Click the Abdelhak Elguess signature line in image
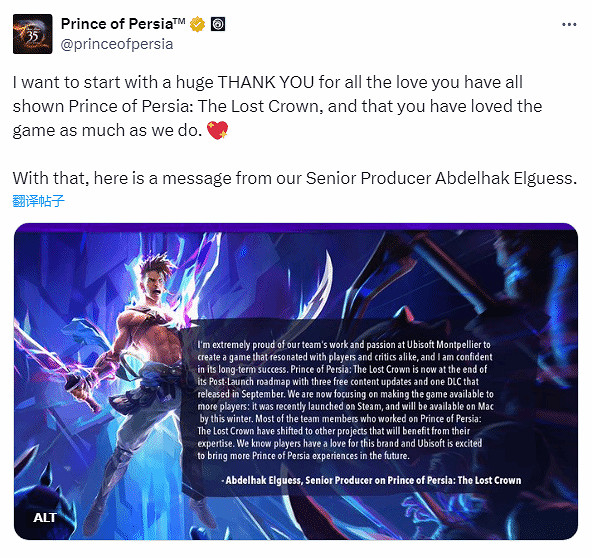 point(372,480)
